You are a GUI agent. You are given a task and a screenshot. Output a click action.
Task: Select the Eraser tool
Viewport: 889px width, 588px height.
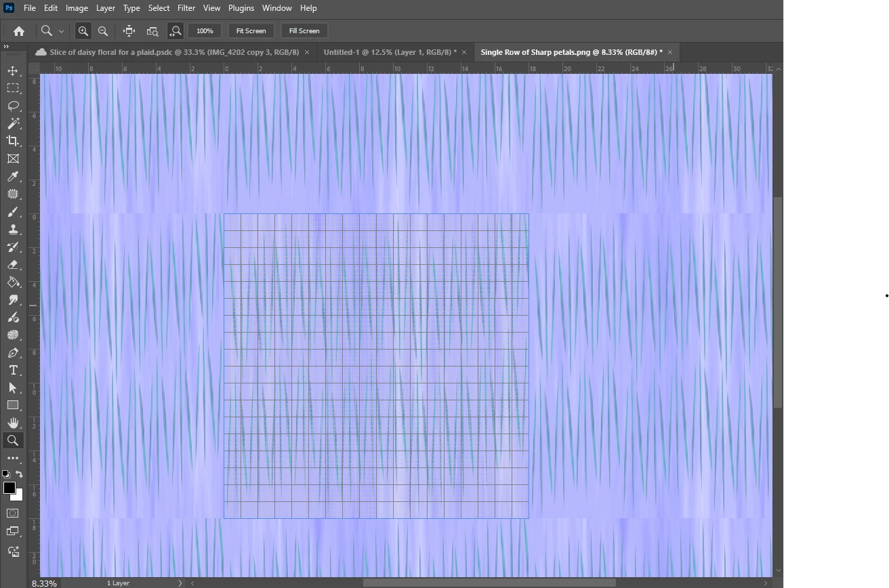[x=13, y=264]
